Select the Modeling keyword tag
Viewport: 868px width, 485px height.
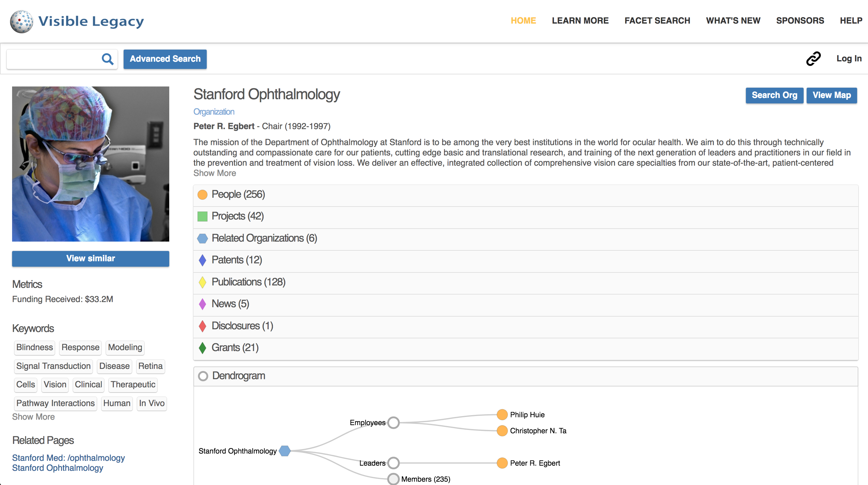click(x=125, y=347)
